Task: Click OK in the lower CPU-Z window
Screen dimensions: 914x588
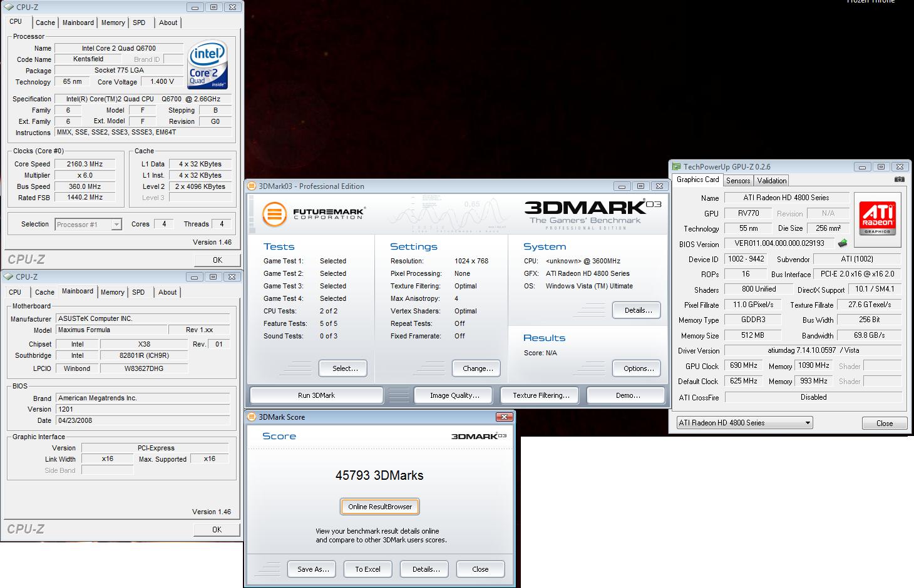Action: (217, 529)
